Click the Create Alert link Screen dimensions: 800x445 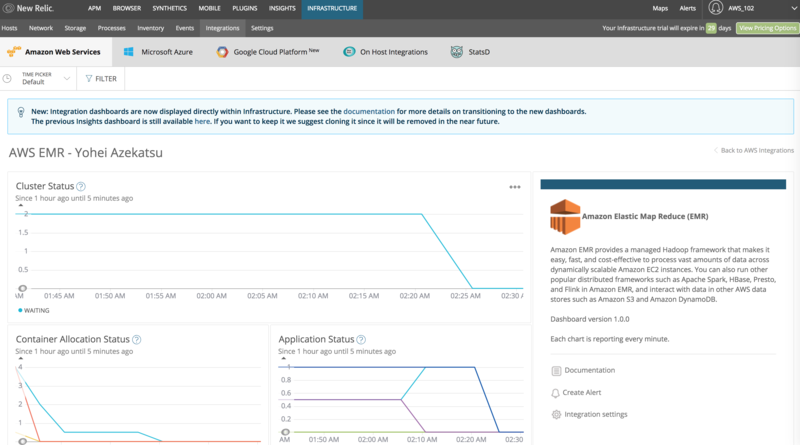582,392
